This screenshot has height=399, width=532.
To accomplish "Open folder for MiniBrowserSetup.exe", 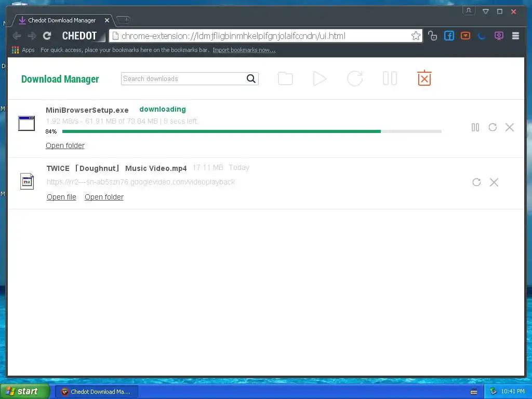I will click(65, 145).
